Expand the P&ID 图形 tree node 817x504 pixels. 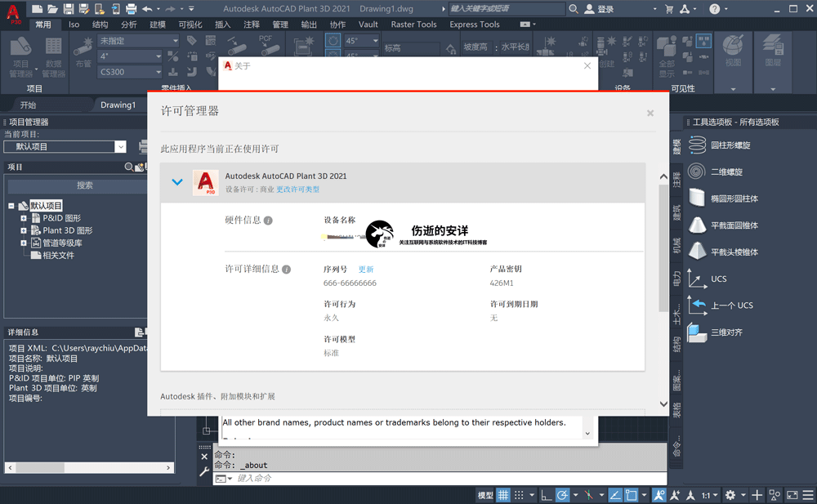point(24,218)
